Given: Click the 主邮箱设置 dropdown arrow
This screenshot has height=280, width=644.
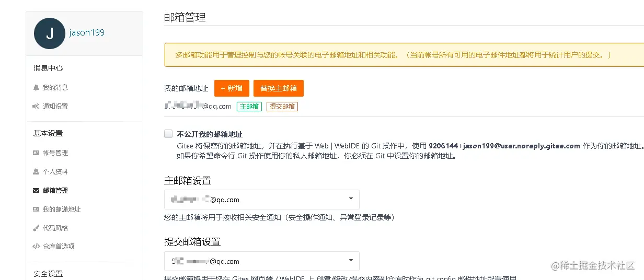Looking at the screenshot, I should point(351,199).
